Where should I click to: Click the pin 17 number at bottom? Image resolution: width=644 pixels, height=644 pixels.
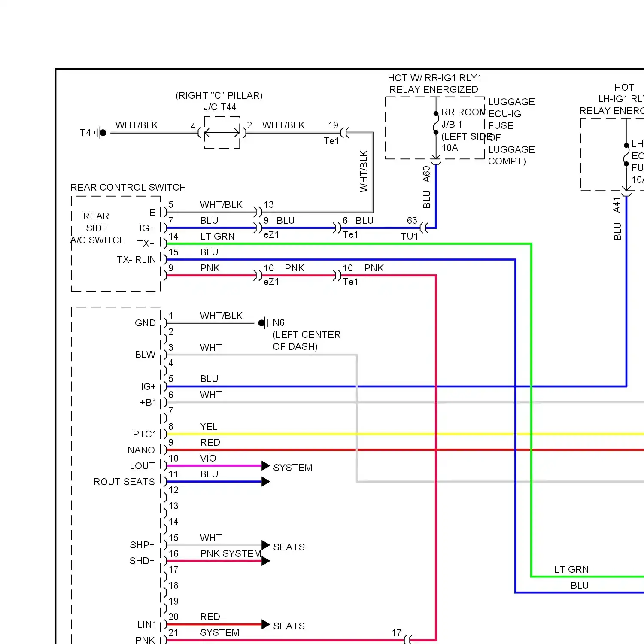397,632
